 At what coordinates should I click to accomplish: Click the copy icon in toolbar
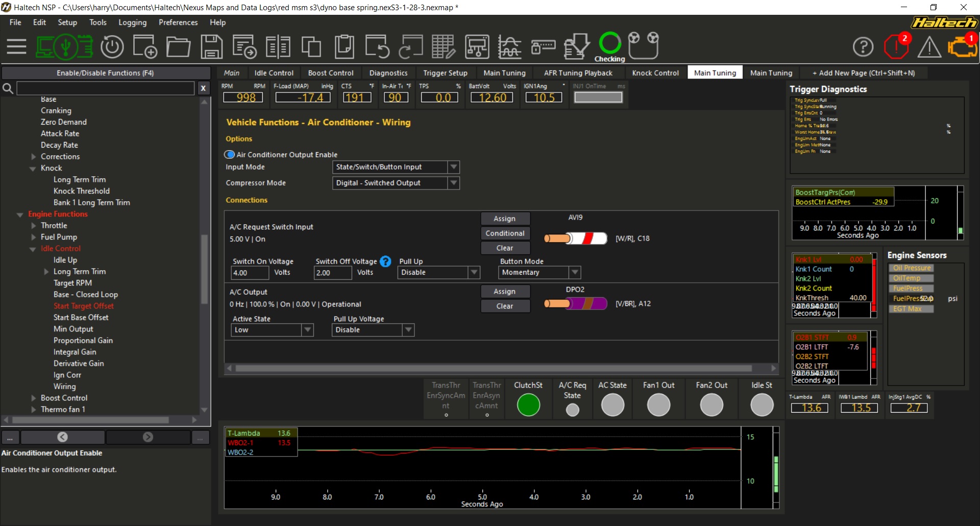click(311, 46)
